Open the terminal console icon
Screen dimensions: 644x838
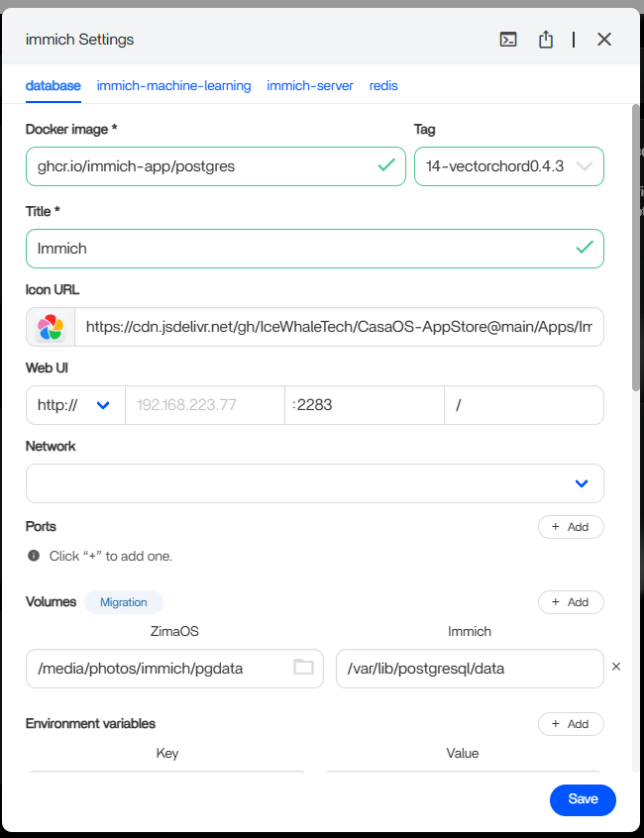(507, 40)
